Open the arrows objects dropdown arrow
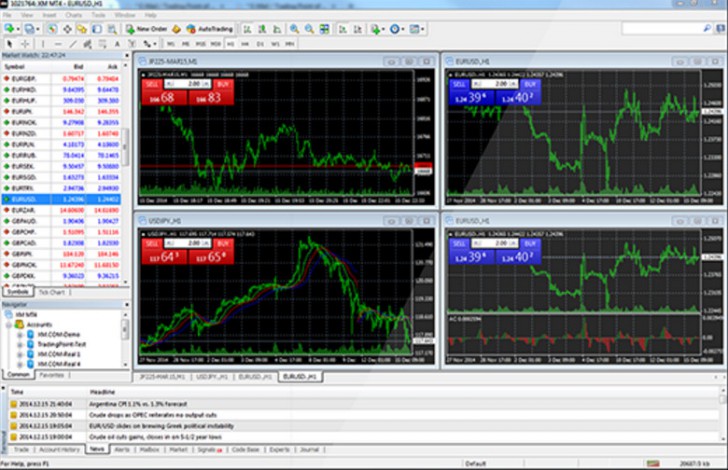The width and height of the screenshot is (728, 470). (155, 44)
